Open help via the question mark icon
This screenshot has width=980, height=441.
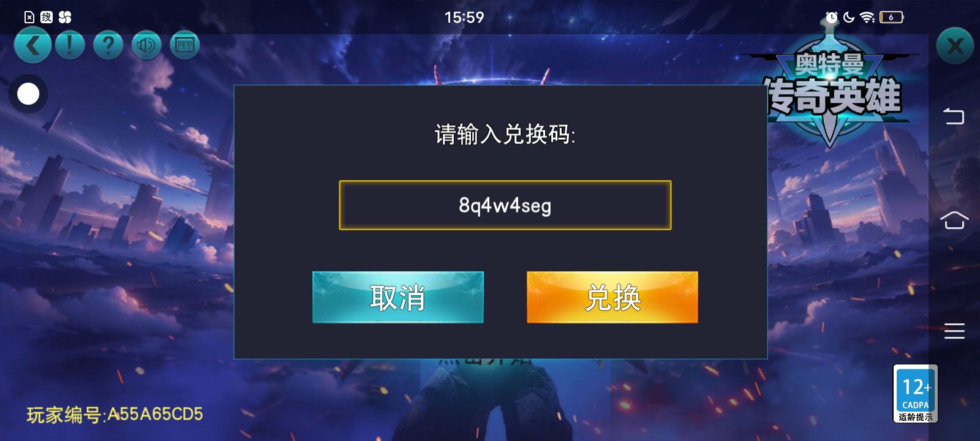(x=108, y=46)
